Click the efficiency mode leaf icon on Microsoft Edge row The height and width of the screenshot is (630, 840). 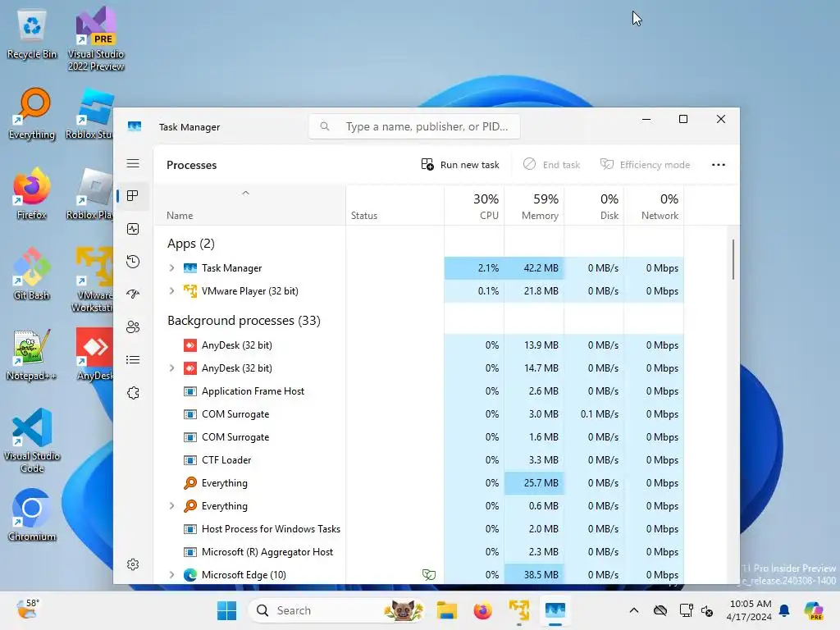(x=428, y=575)
